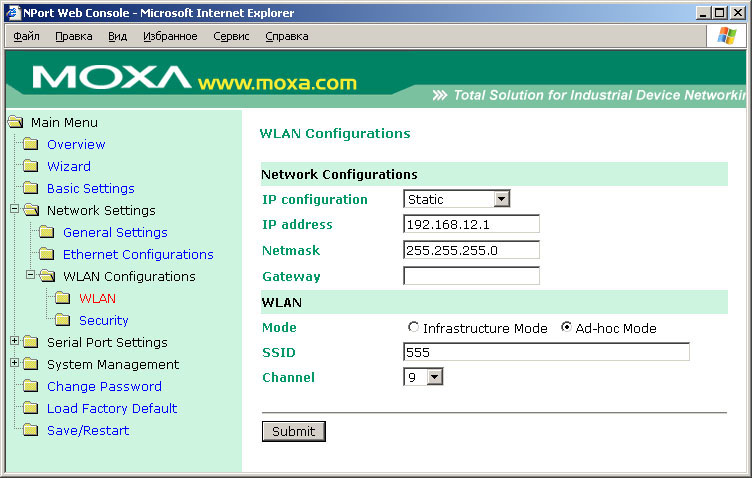Open the Избранное menu

pyautogui.click(x=170, y=36)
